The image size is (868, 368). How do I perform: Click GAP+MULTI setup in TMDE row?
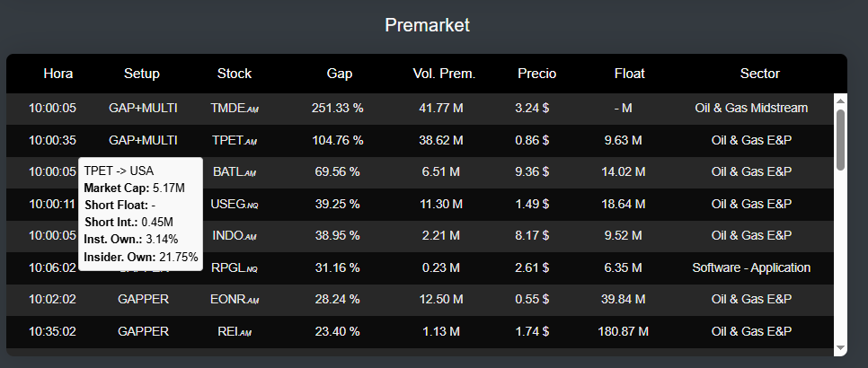pyautogui.click(x=144, y=109)
